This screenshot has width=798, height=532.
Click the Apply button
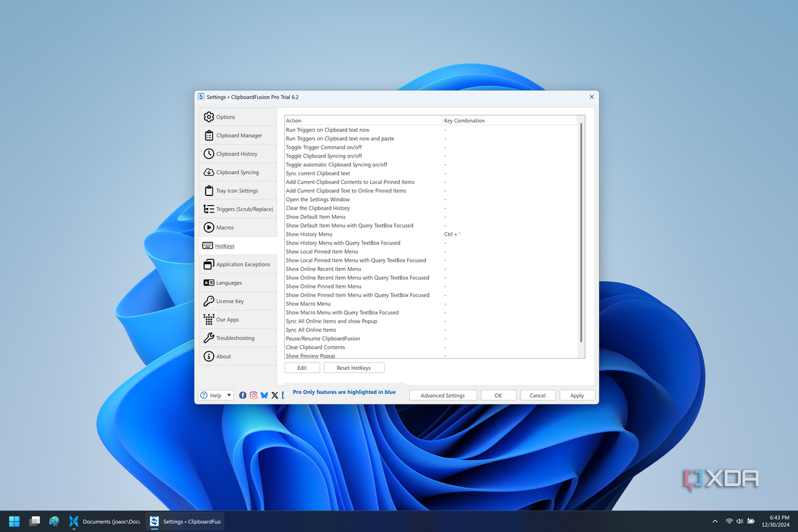point(577,395)
